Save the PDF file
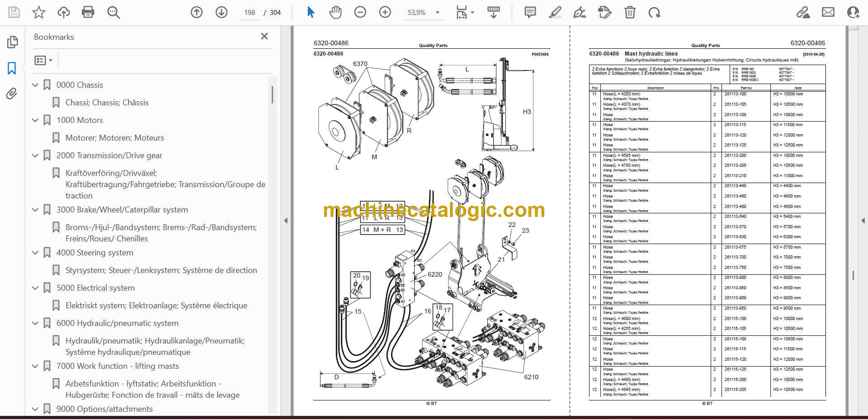 coord(14,12)
